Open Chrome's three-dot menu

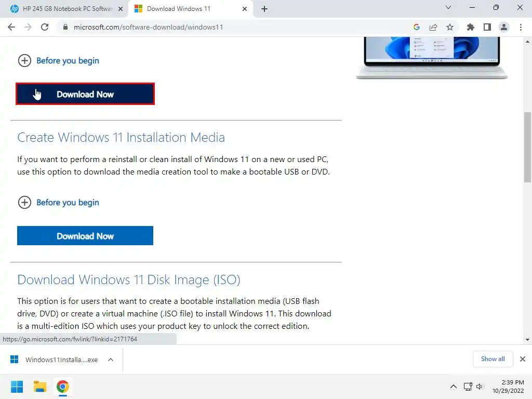[521, 27]
